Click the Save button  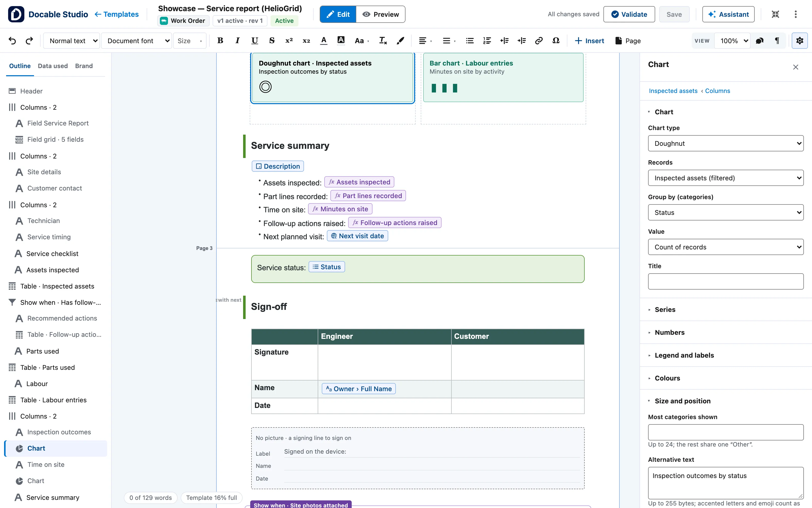674,14
